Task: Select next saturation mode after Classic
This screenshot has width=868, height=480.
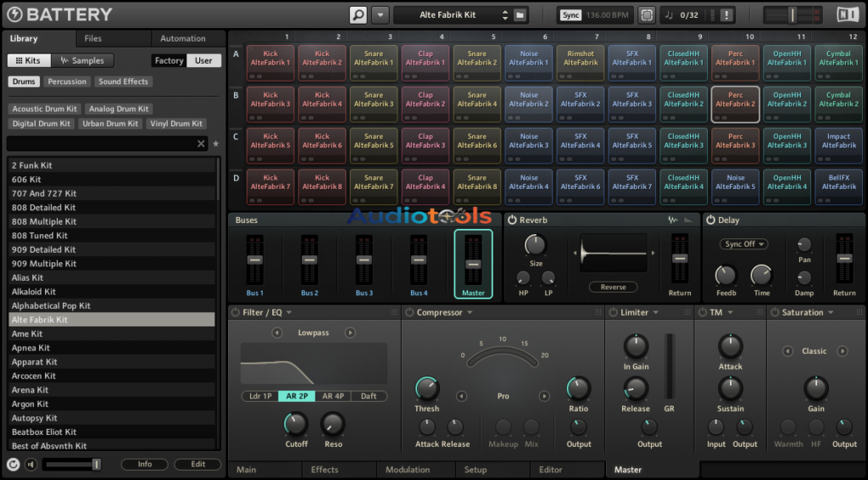Action: (x=842, y=351)
